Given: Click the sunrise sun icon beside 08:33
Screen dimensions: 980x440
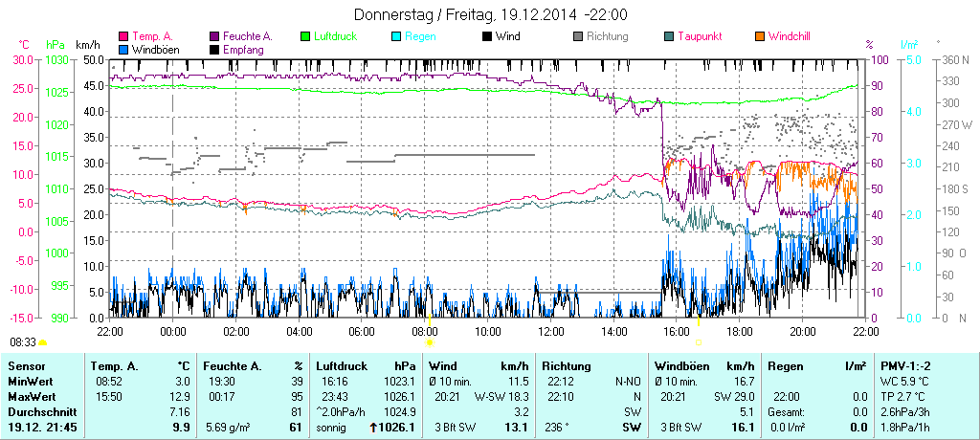Looking at the screenshot, I should click(43, 342).
